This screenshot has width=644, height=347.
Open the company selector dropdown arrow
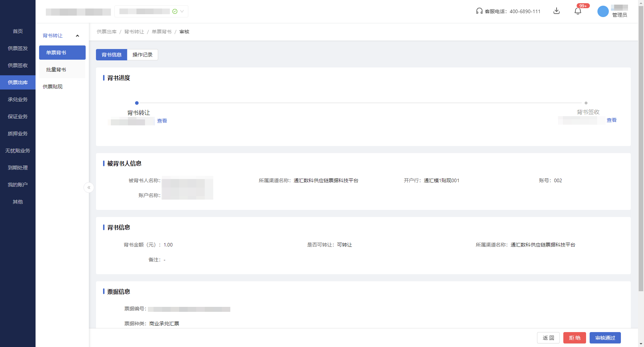182,11
